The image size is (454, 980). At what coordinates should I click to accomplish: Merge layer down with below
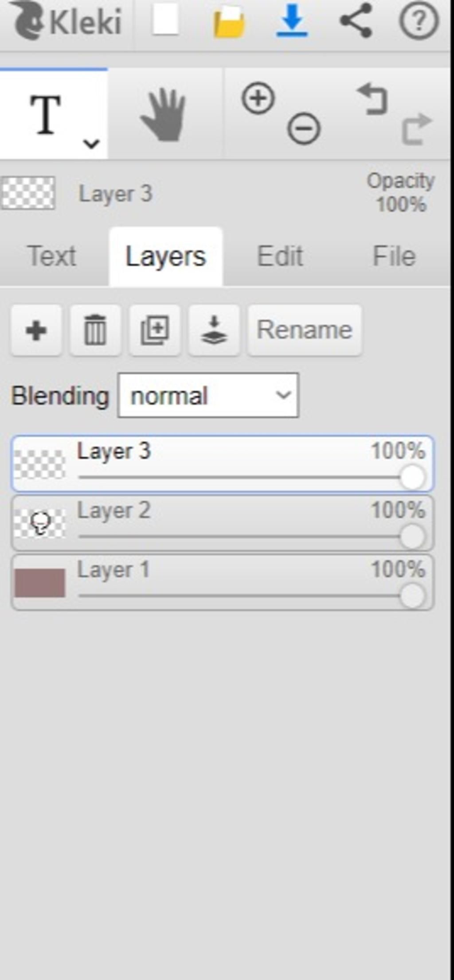click(214, 330)
